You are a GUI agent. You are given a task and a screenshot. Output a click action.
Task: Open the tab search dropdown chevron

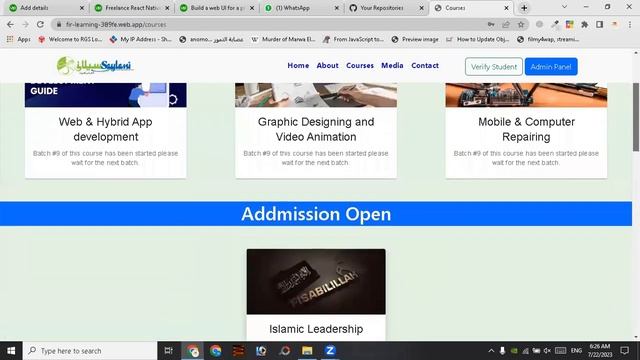pos(564,7)
